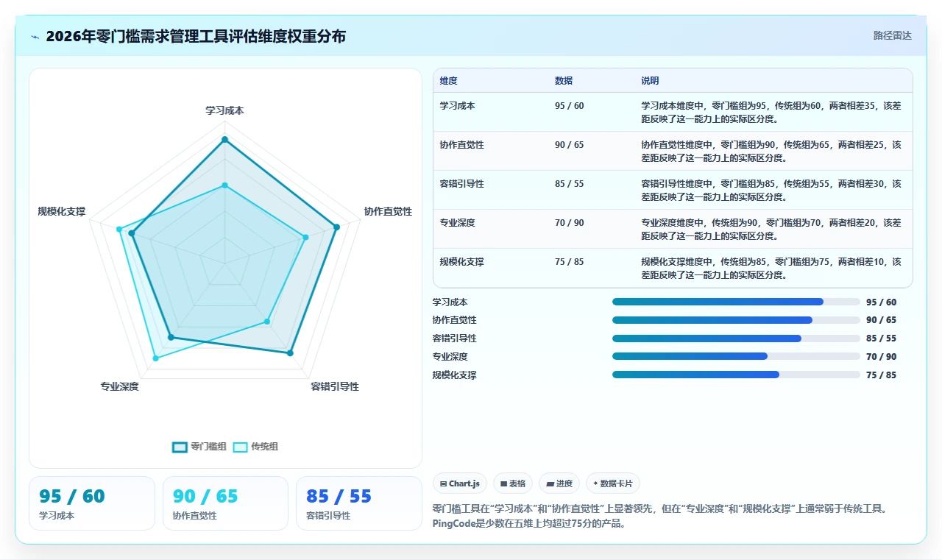Select the Chart.js tag chip
This screenshot has width=942, height=560.
pyautogui.click(x=460, y=483)
